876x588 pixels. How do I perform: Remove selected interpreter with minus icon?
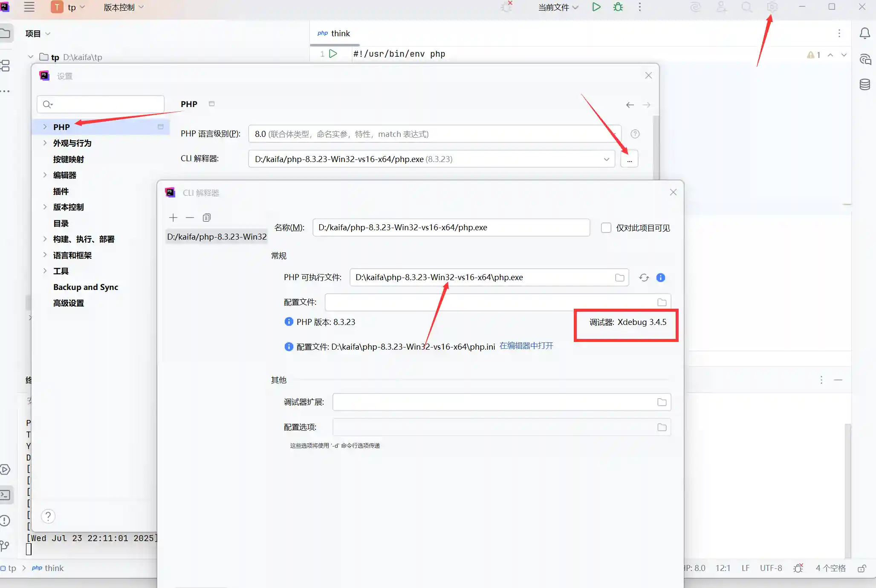(x=190, y=218)
